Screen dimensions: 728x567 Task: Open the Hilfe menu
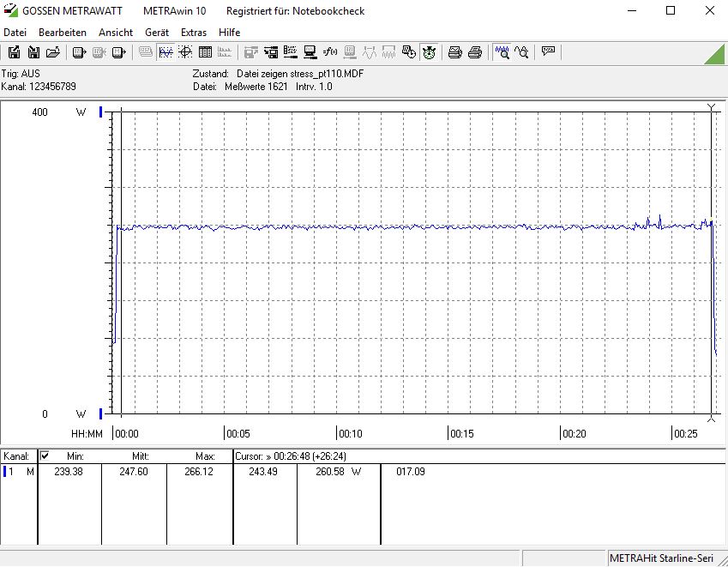[x=230, y=32]
